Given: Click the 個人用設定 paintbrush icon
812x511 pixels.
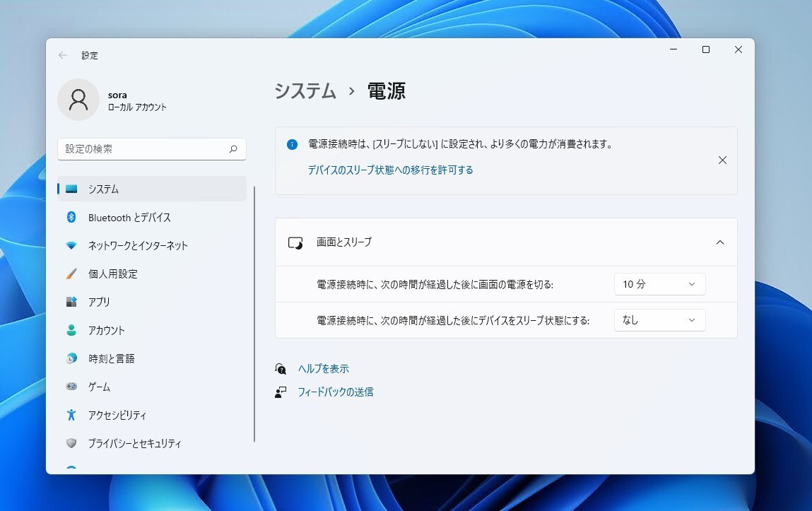Looking at the screenshot, I should point(71,274).
